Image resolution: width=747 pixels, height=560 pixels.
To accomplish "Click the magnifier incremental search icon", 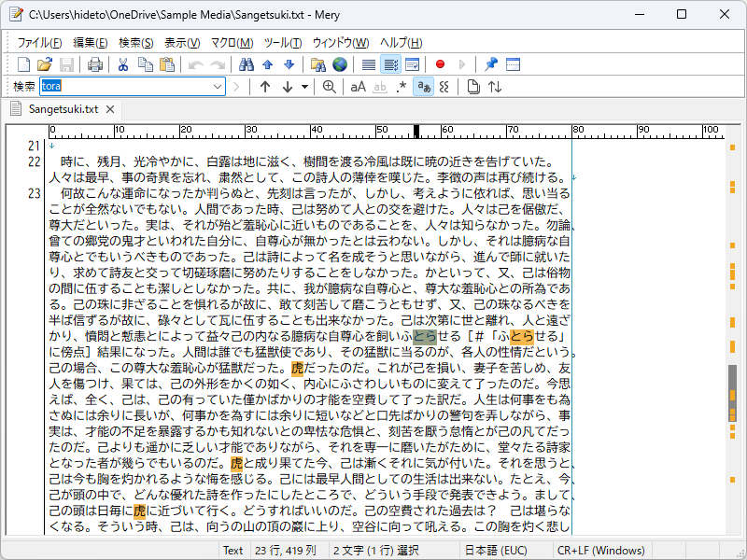I will (x=330, y=87).
